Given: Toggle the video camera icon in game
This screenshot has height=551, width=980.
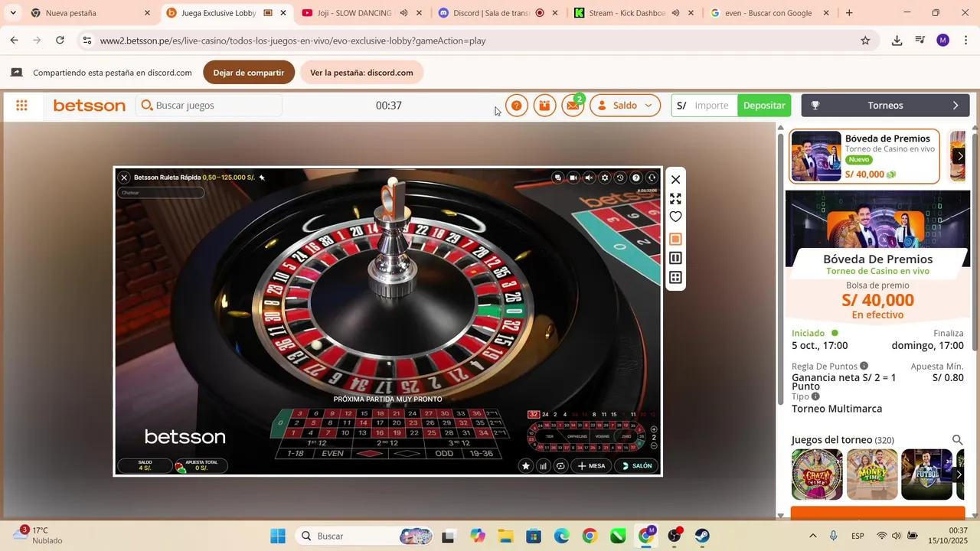Looking at the screenshot, I should (573, 178).
